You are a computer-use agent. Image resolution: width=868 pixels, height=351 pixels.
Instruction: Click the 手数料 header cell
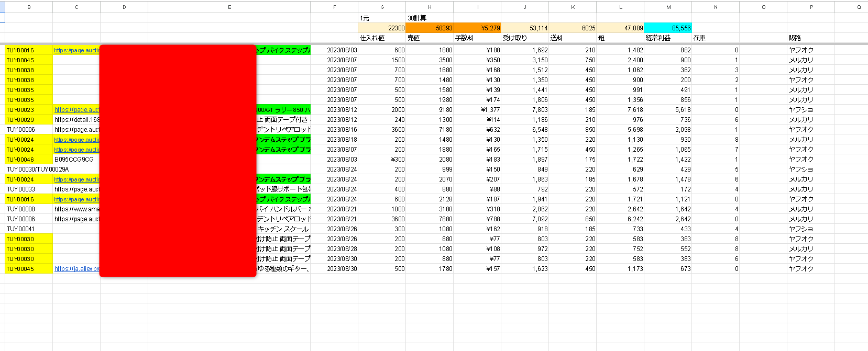pyautogui.click(x=477, y=38)
